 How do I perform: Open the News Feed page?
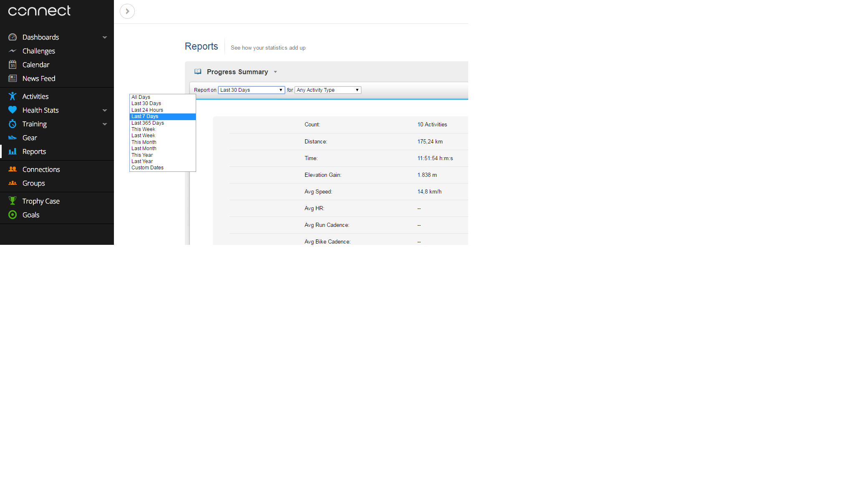pos(39,78)
